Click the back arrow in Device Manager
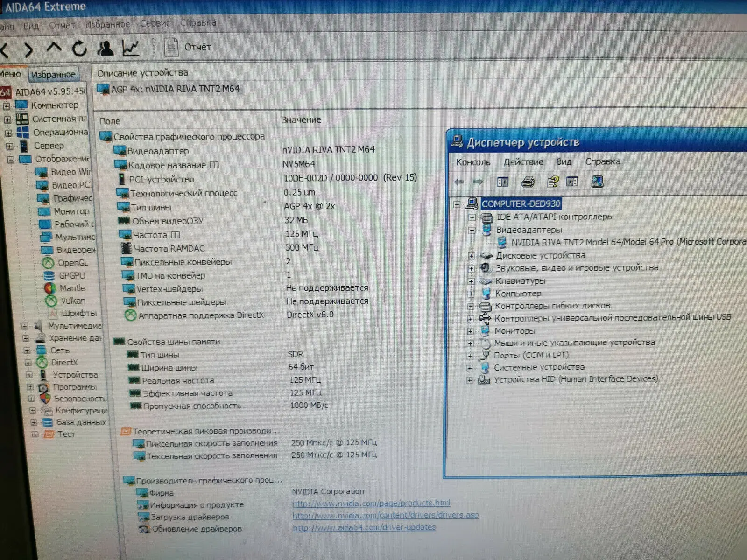Image resolution: width=747 pixels, height=560 pixels. 459,182
